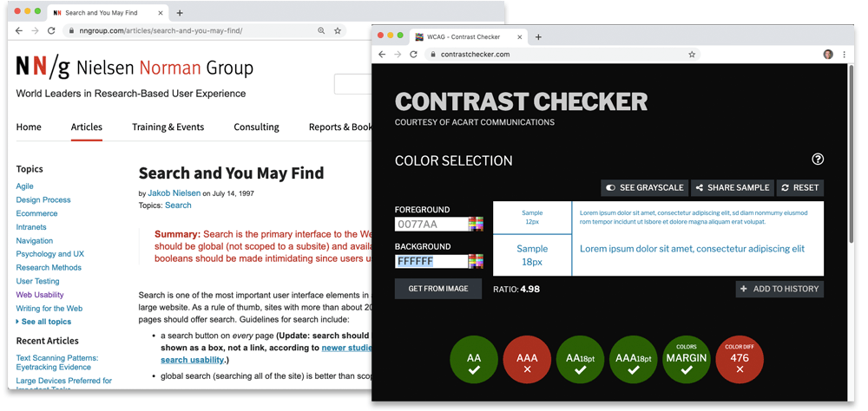The width and height of the screenshot is (868, 411).
Task: Click the green AA result badge
Action: [474, 360]
